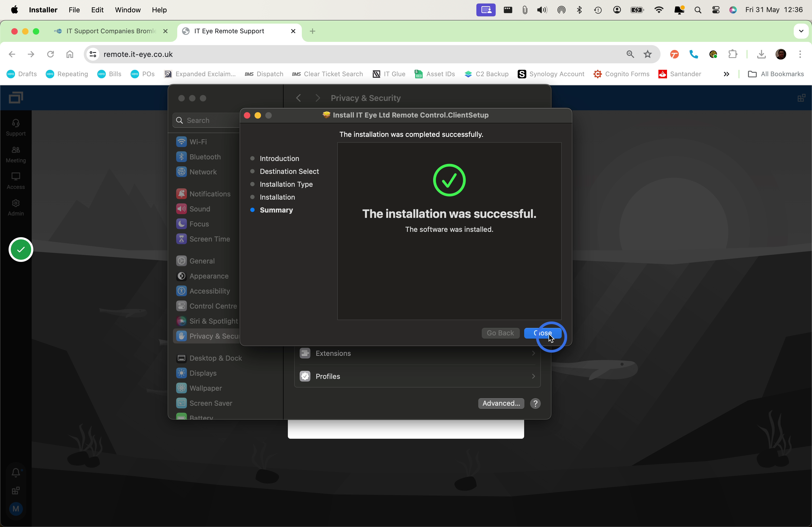Select Wallpaper in the Settings sidebar
The height and width of the screenshot is (527, 812).
click(x=199, y=388)
